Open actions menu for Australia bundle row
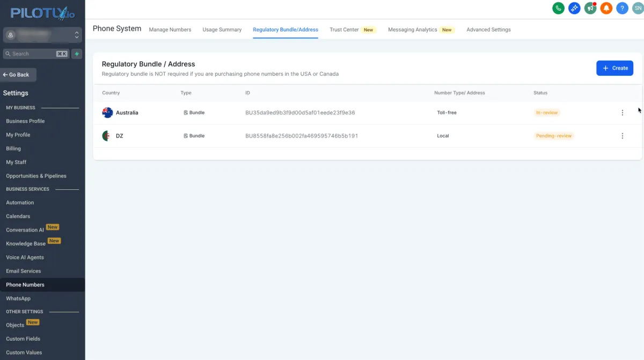Screen dimensions: 644x360 click(x=622, y=113)
